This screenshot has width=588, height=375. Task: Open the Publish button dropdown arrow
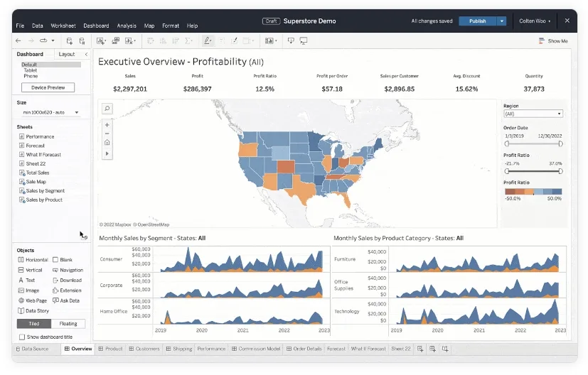(x=502, y=21)
